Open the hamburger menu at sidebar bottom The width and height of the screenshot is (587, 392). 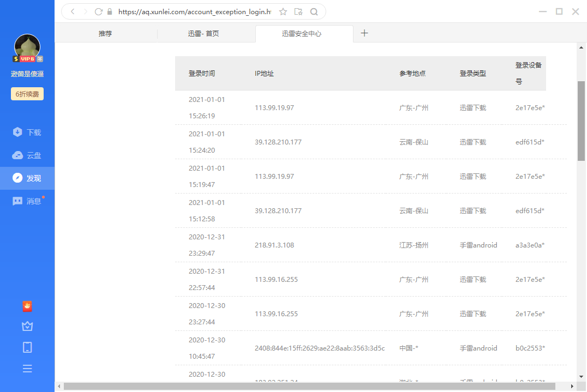27,369
